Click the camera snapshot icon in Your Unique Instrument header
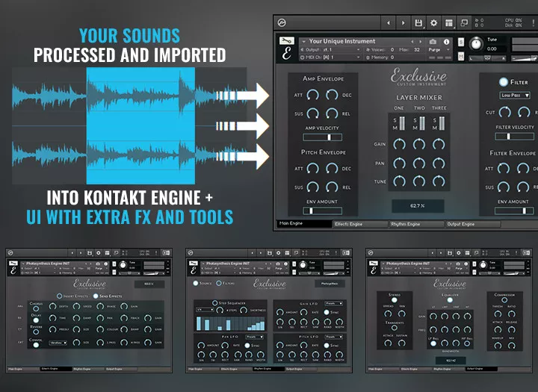Image resolution: width=538 pixels, height=392 pixels. [x=433, y=42]
